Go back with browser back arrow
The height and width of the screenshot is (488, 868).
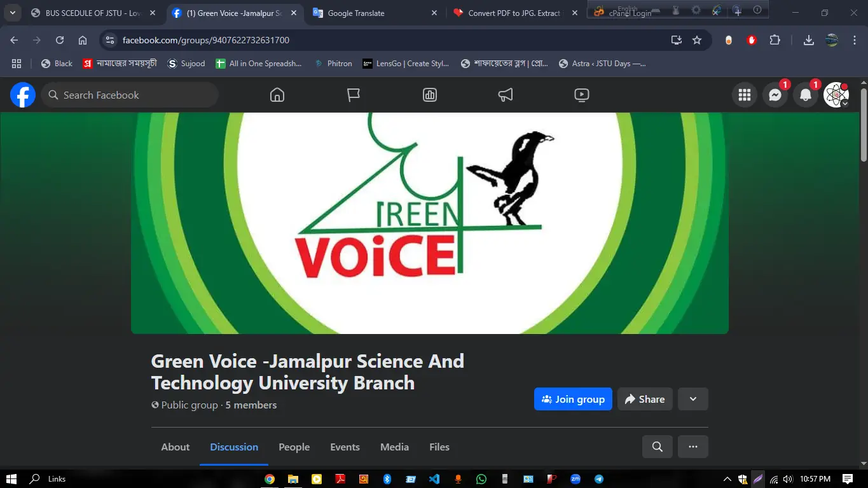pyautogui.click(x=14, y=40)
